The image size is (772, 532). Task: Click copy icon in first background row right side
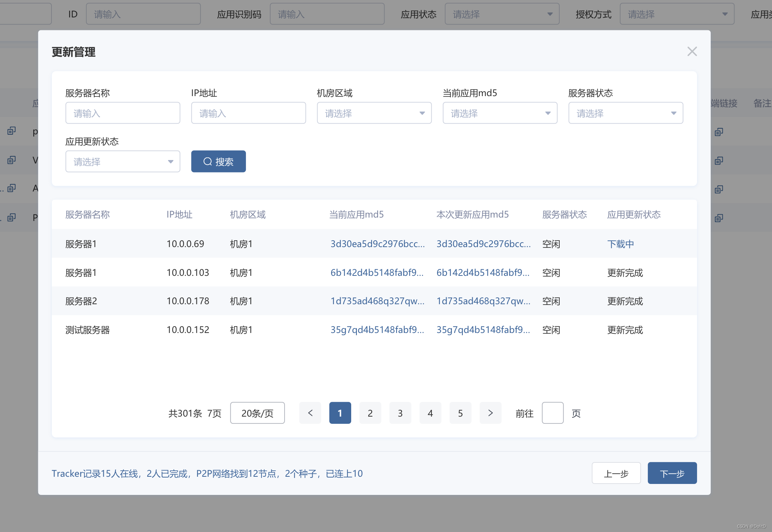click(719, 132)
